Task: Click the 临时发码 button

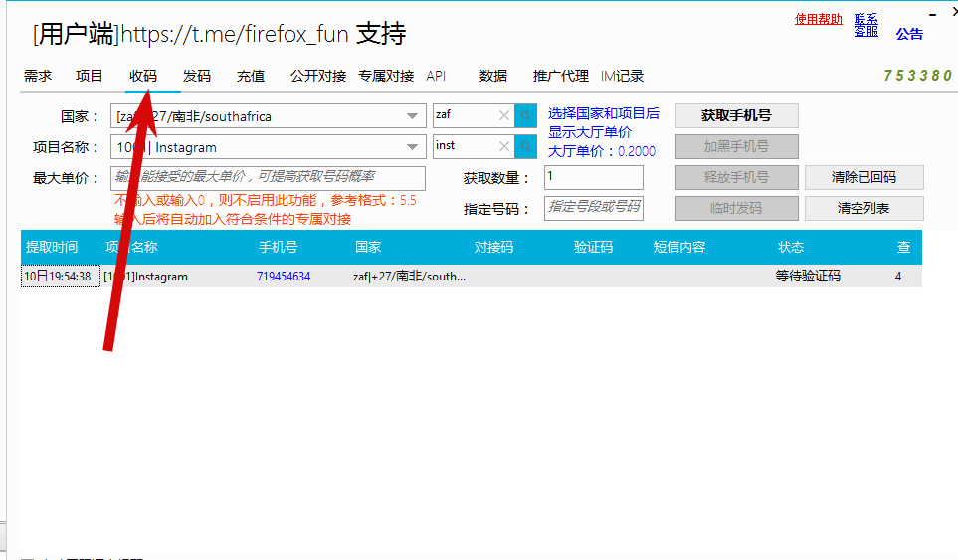Action: tap(737, 208)
